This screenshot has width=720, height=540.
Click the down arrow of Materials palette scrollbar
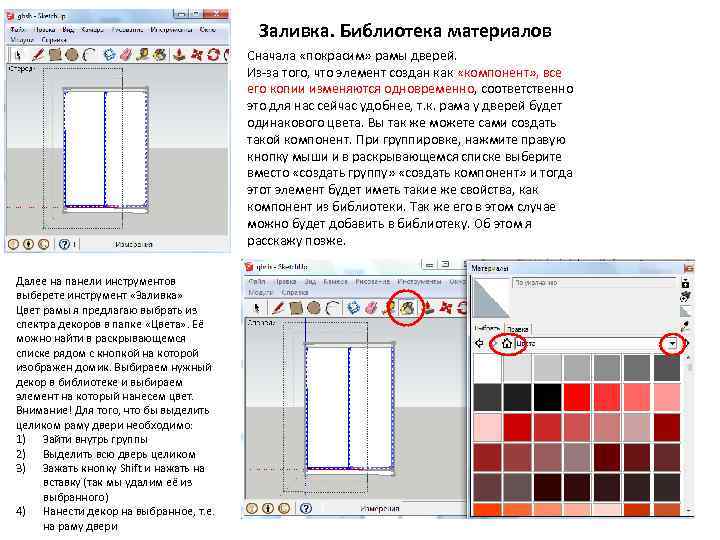(689, 510)
